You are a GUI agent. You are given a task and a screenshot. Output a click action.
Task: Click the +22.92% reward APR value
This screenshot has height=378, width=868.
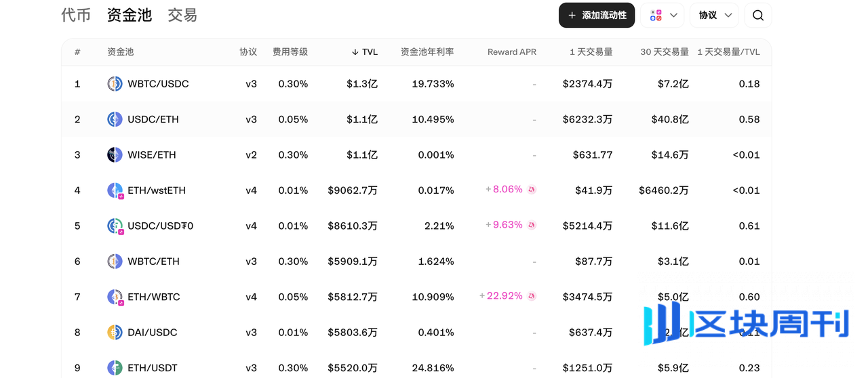(x=501, y=296)
